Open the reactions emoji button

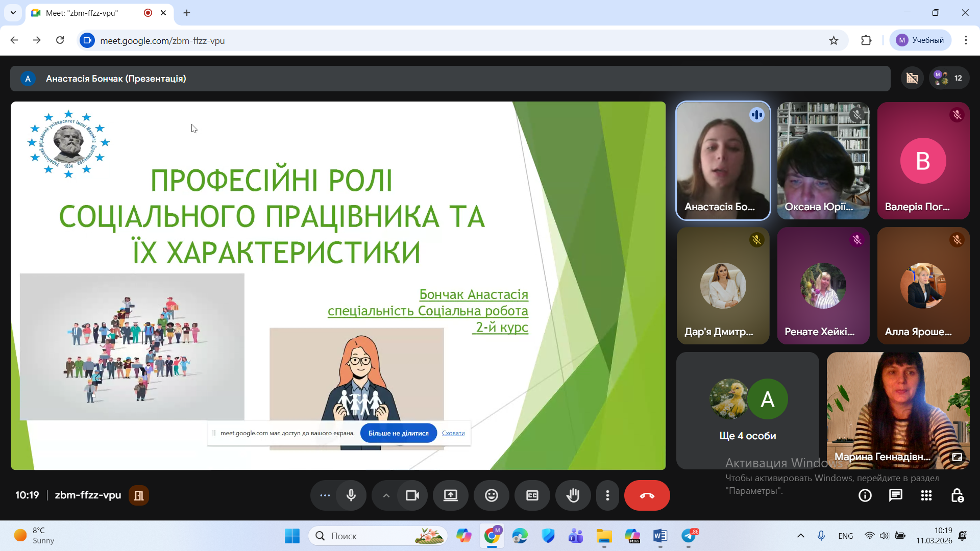tap(491, 495)
